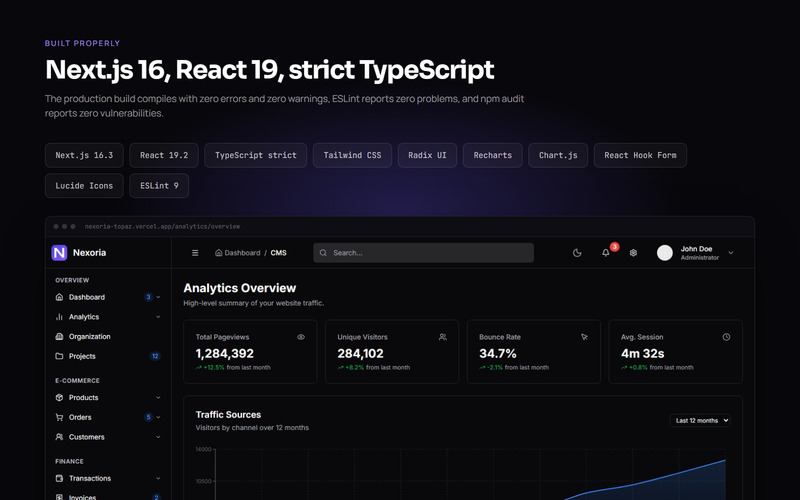Click the 1,284,392 pageviews value

point(224,353)
